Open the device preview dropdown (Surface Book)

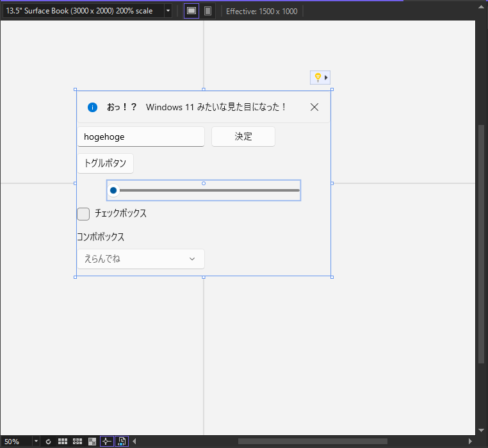87,11
